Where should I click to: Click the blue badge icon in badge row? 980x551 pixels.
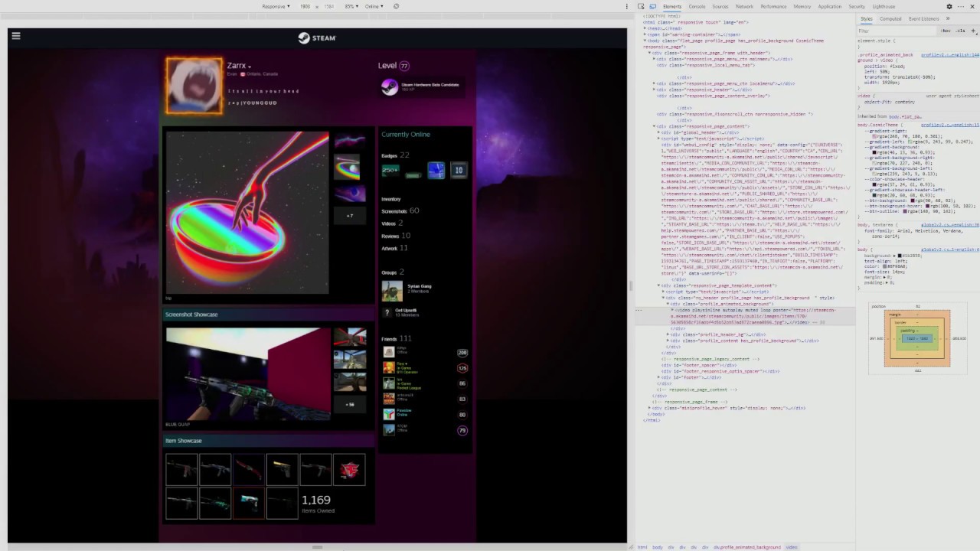pos(436,170)
